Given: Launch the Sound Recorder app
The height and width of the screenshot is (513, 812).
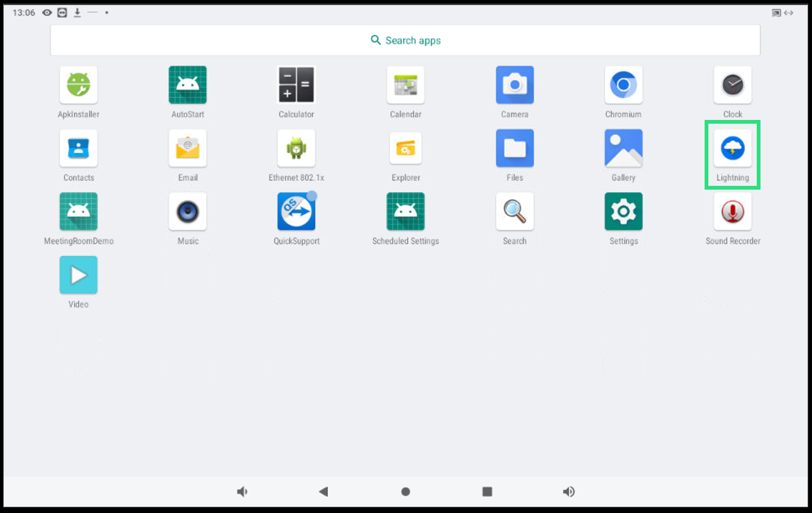Looking at the screenshot, I should point(733,212).
